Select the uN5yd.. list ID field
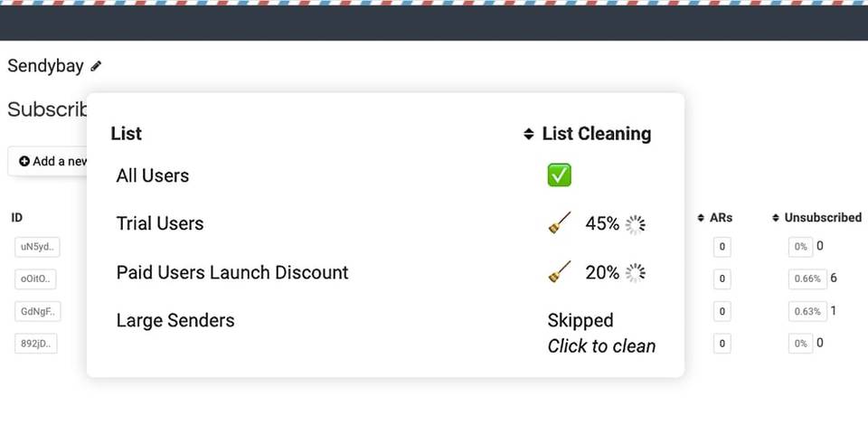The image size is (868, 425). [36, 247]
